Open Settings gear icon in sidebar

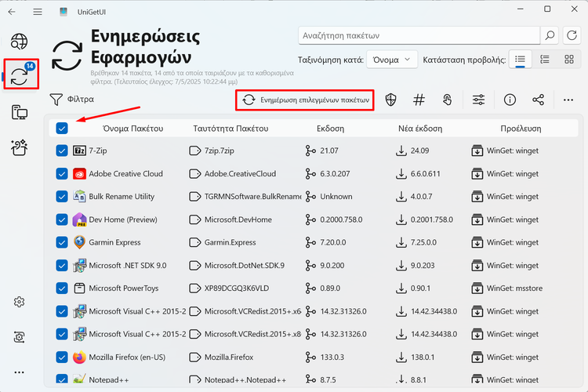pyautogui.click(x=19, y=302)
